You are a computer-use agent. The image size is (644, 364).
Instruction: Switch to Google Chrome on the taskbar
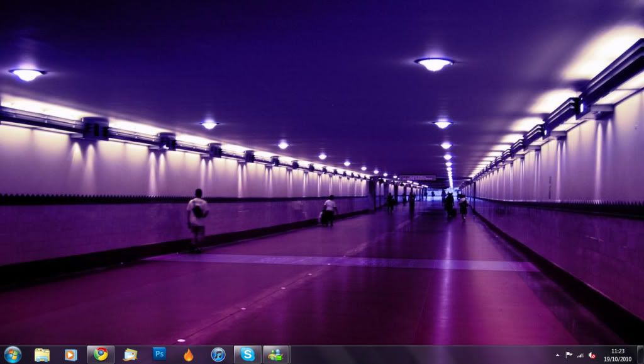point(101,354)
